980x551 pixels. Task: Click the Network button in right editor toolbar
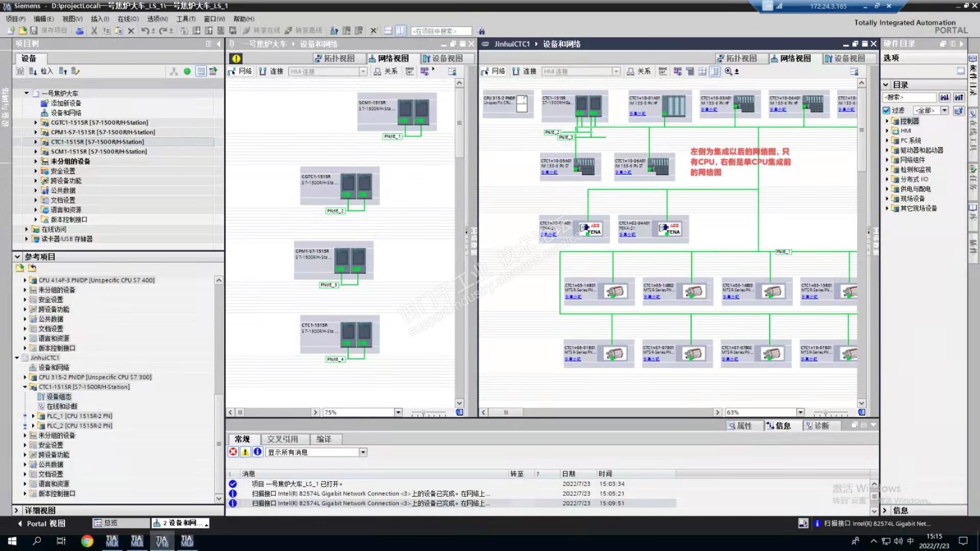point(493,71)
